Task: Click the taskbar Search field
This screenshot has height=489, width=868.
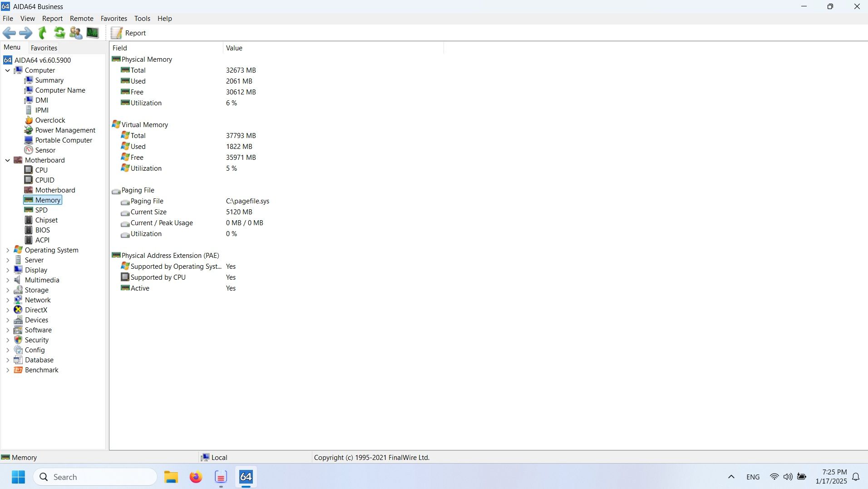Action: (x=95, y=477)
